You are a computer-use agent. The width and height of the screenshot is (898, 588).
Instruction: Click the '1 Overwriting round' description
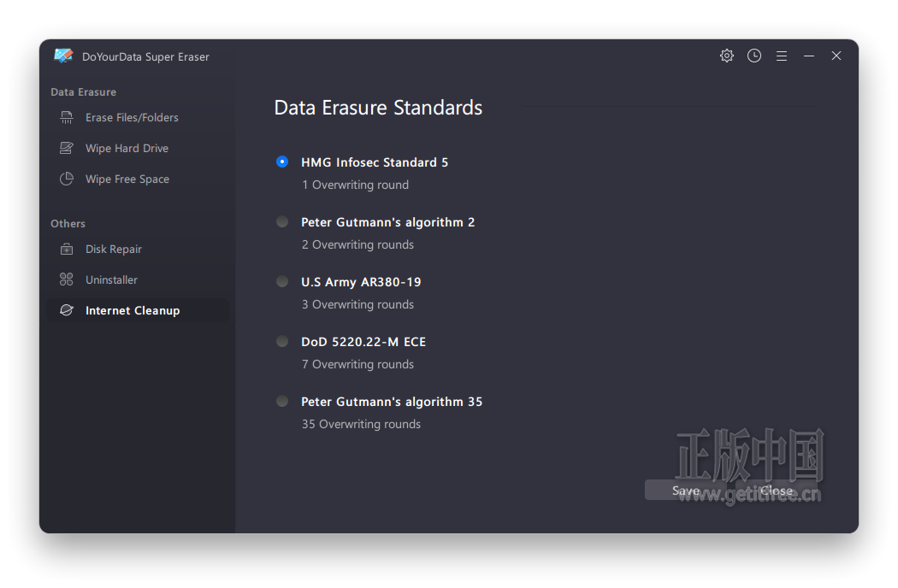[x=355, y=185]
